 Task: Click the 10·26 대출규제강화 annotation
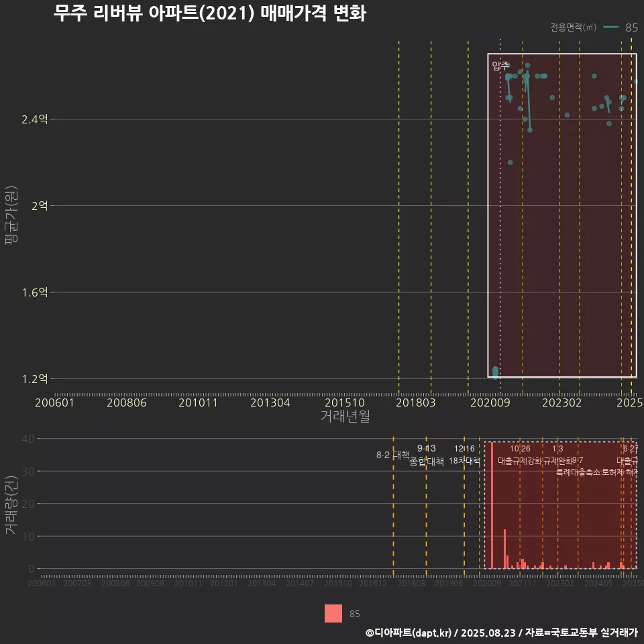[520, 455]
